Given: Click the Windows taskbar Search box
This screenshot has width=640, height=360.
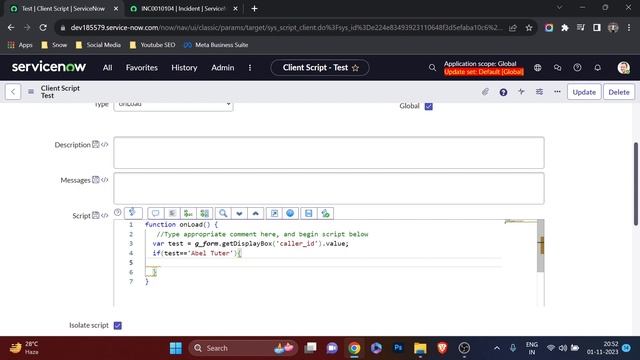Looking at the screenshot, I should 243,348.
